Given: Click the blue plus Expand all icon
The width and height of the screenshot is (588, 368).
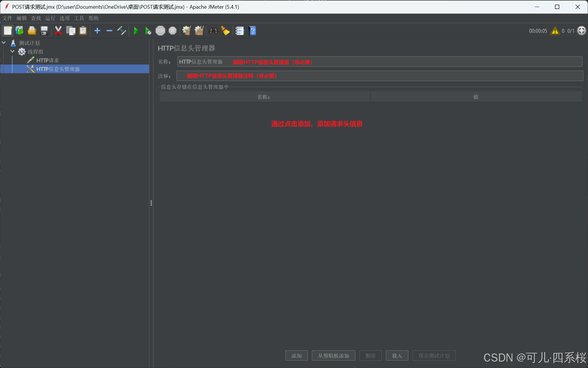Looking at the screenshot, I should tap(97, 31).
